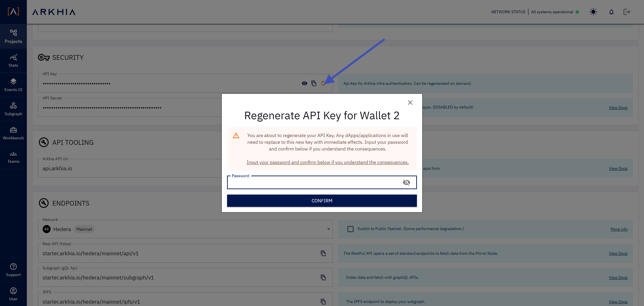Open View Docs for RestFul API
The height and width of the screenshot is (306, 644).
(x=618, y=253)
